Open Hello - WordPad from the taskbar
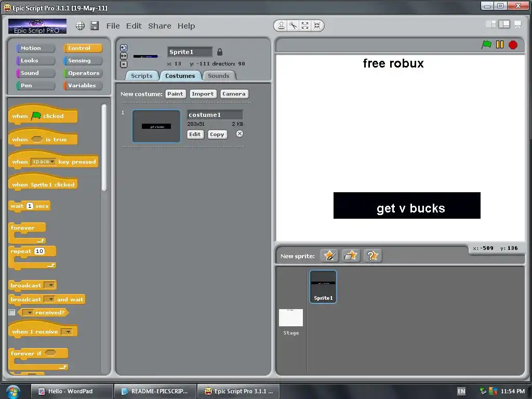The height and width of the screenshot is (399, 532). [72, 391]
